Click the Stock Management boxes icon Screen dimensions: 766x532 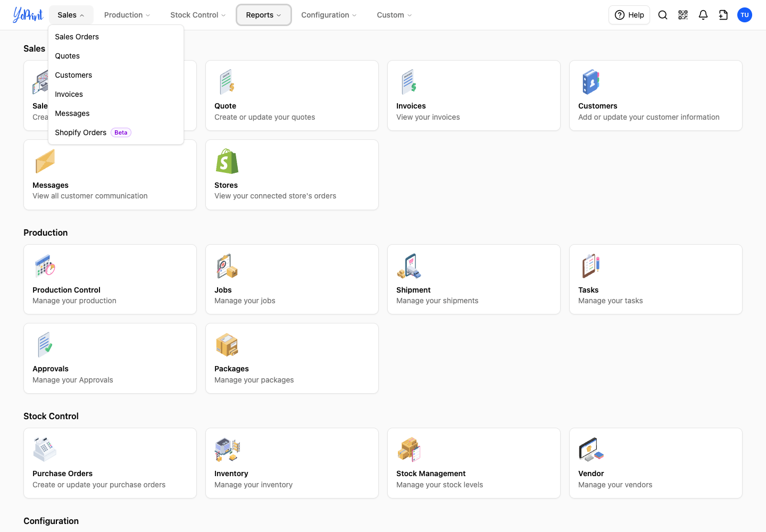point(409,450)
